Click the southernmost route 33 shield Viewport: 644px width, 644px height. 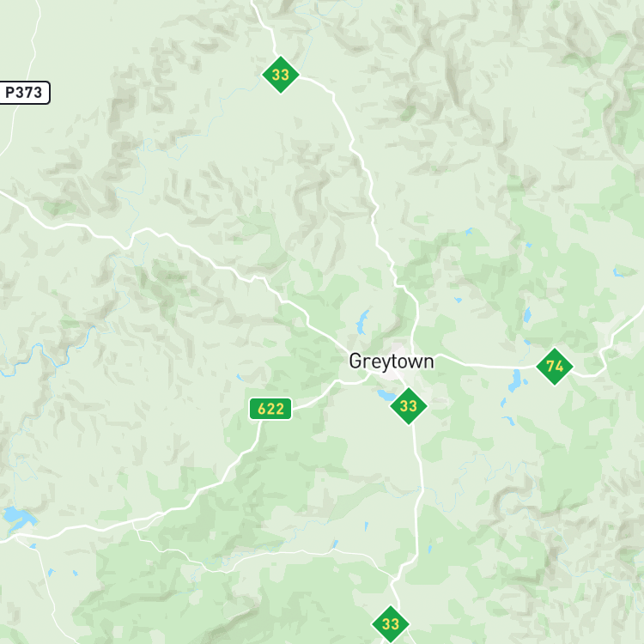(x=391, y=624)
